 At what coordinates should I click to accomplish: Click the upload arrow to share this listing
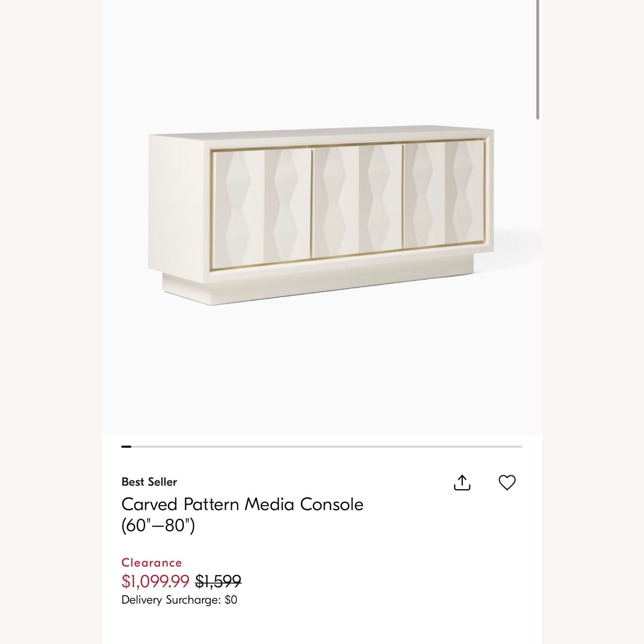[x=463, y=483]
